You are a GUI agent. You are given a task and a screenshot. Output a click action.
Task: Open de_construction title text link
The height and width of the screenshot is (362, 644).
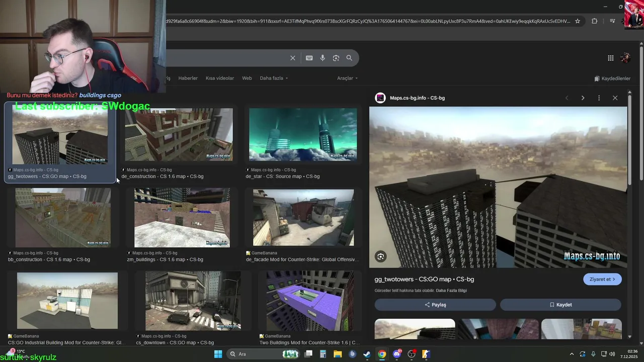tap(163, 176)
